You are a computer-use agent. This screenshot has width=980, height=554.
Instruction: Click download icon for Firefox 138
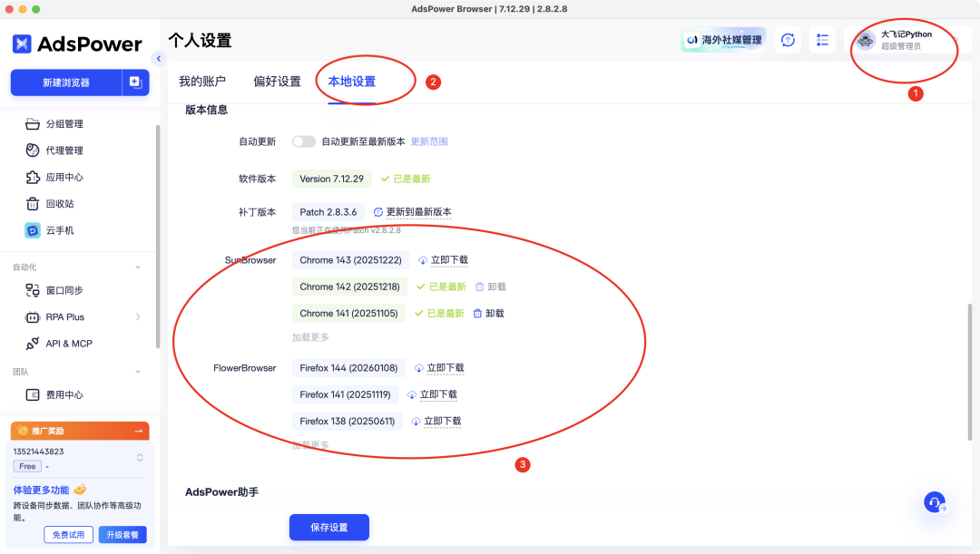pos(416,422)
